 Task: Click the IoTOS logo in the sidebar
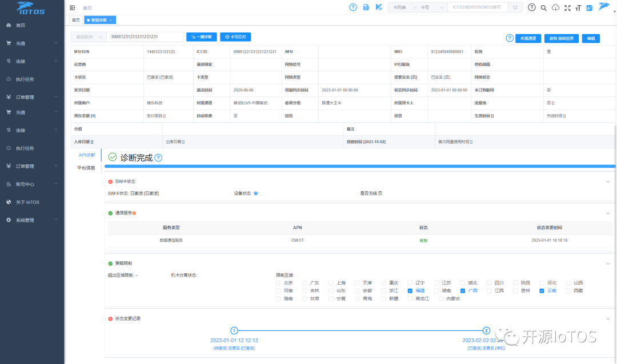pyautogui.click(x=31, y=8)
